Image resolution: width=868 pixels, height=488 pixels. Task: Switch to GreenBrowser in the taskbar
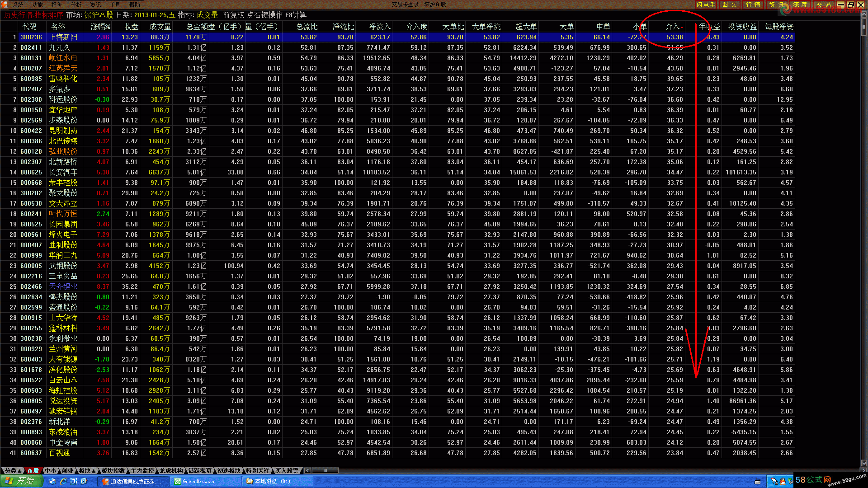(198, 481)
